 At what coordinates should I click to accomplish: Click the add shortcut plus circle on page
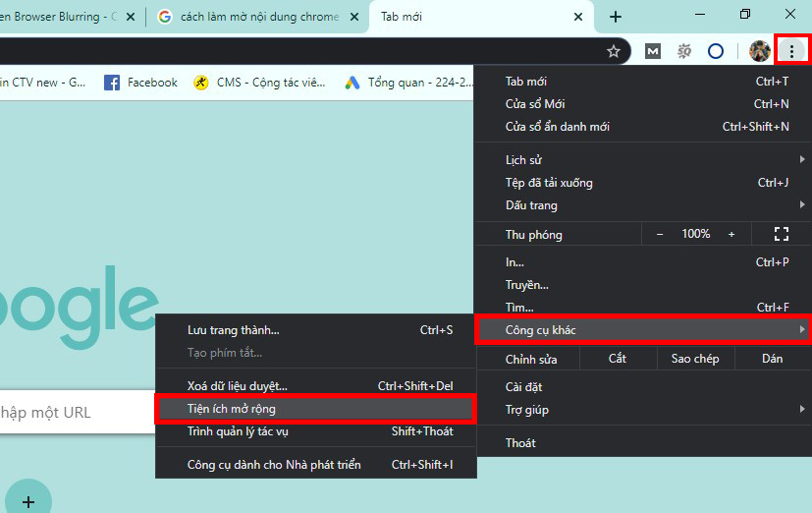click(x=28, y=501)
